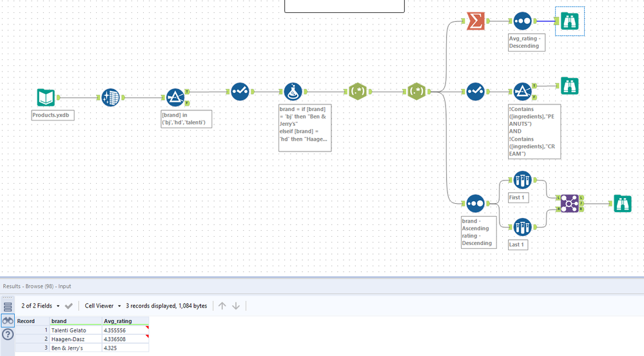Select the 4.325 rating cell
Viewport: 644px width, 356px height.
pyautogui.click(x=126, y=348)
